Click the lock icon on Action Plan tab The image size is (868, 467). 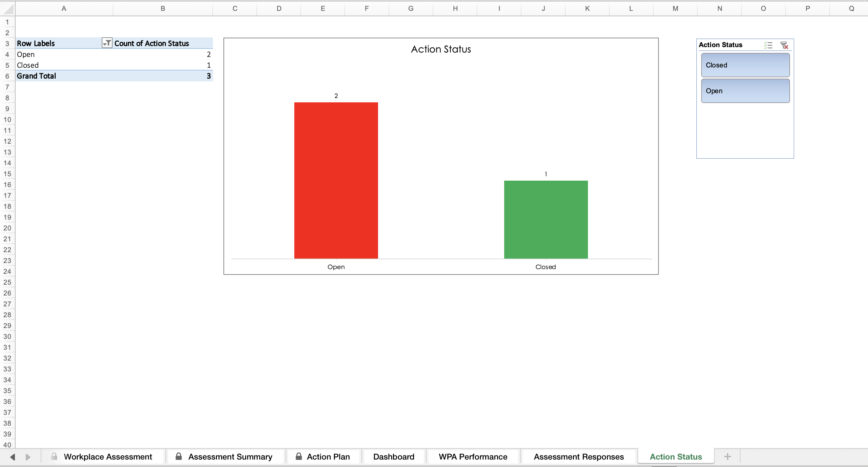point(299,456)
